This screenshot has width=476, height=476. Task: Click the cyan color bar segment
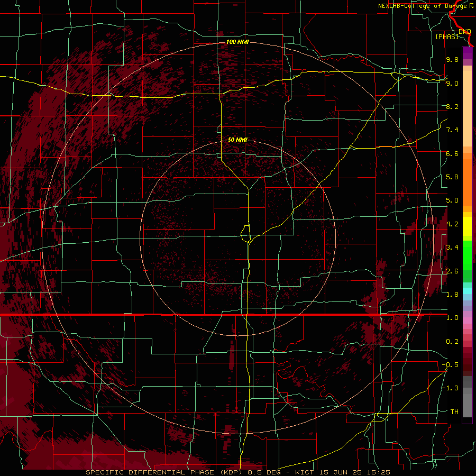coord(467,290)
